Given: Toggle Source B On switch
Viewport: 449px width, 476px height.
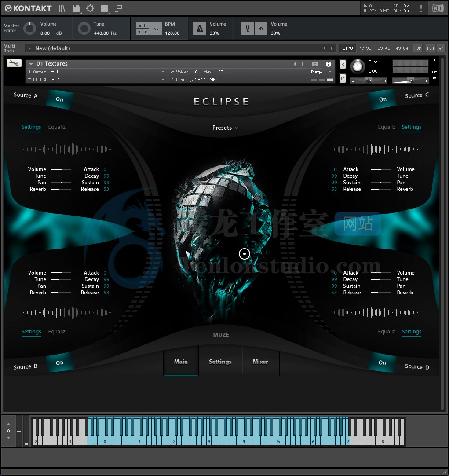Looking at the screenshot, I should point(59,362).
